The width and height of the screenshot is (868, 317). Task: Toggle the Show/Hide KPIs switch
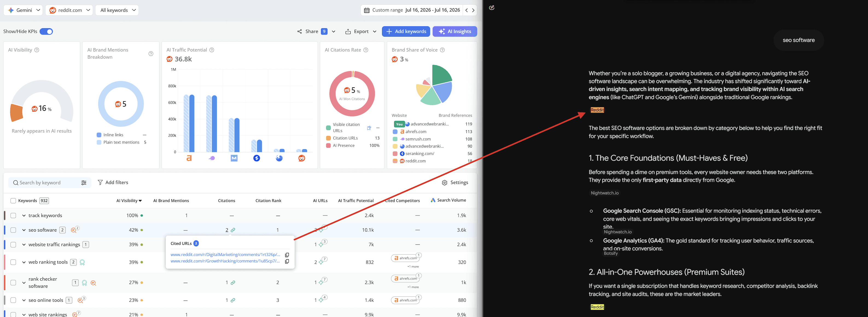click(x=46, y=31)
